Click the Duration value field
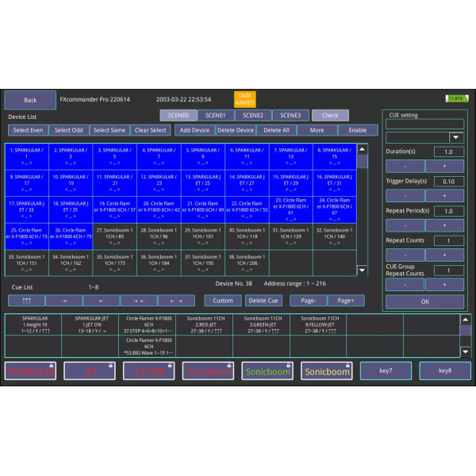This screenshot has height=476, width=476. (449, 152)
